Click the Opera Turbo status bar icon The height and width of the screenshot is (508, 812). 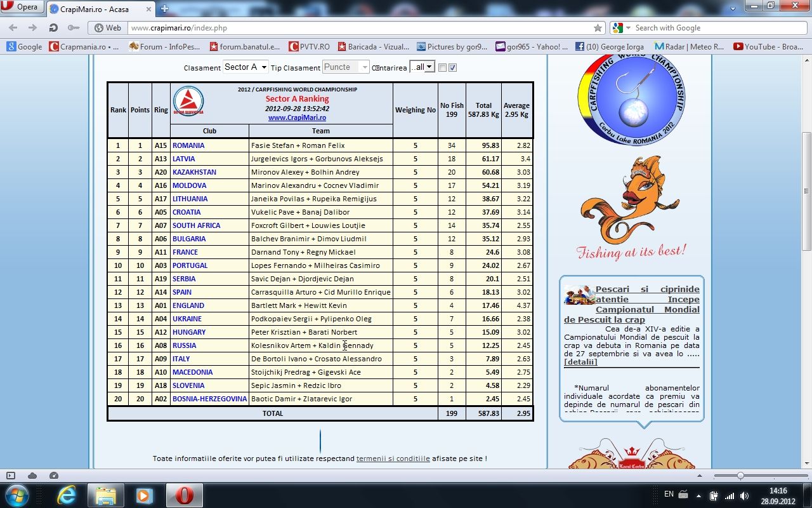pyautogui.click(x=54, y=476)
